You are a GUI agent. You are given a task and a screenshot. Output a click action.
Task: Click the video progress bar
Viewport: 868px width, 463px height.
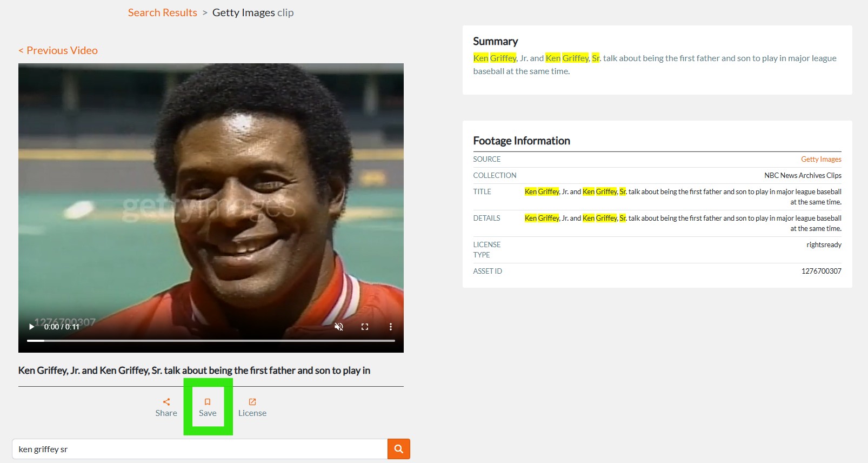coord(211,341)
